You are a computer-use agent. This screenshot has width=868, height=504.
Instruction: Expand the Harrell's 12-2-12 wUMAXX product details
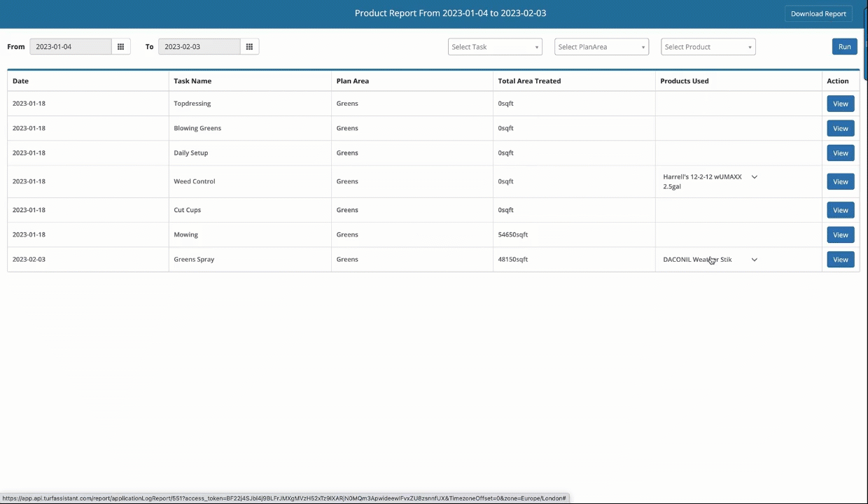click(x=754, y=177)
